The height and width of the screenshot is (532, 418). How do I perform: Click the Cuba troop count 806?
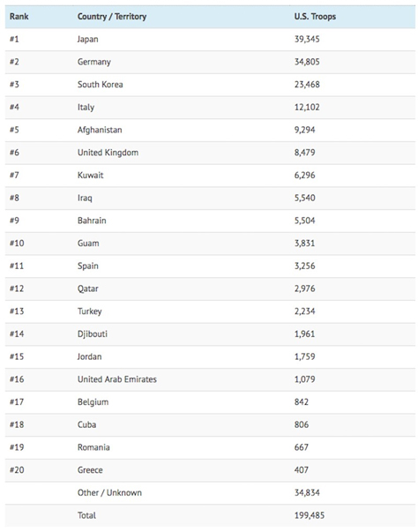pos(302,424)
